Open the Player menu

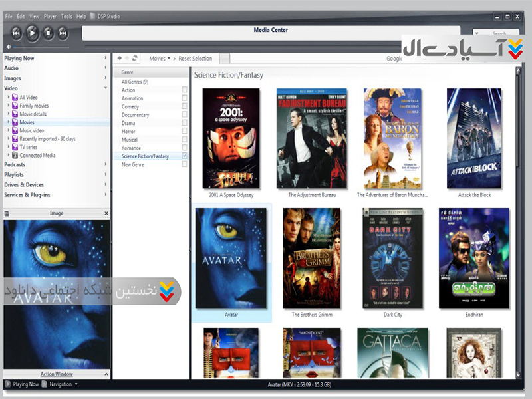tap(50, 16)
